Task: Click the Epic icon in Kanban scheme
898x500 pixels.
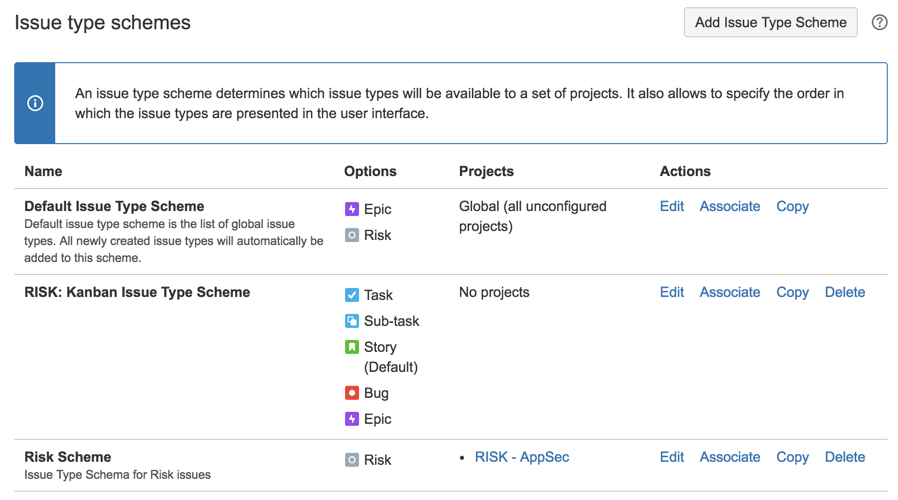Action: (x=352, y=419)
